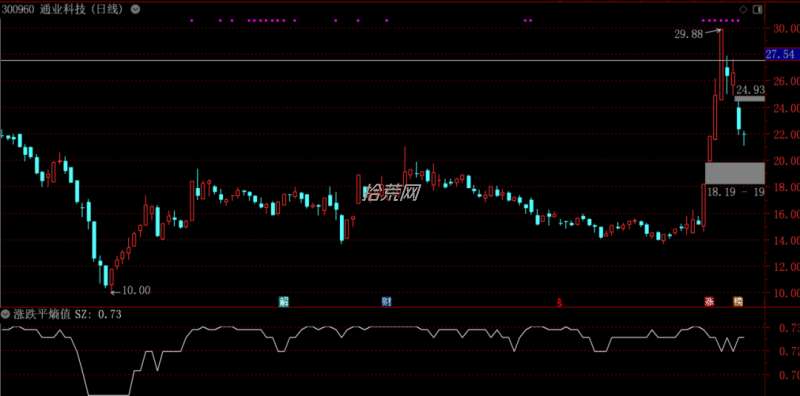Click the tall red candlestick reaching 29.88

[x=721, y=64]
